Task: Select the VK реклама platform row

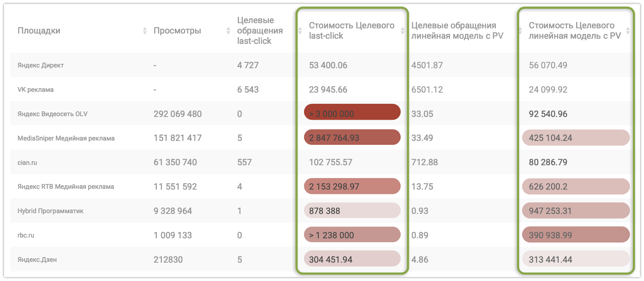Action: click(35, 90)
